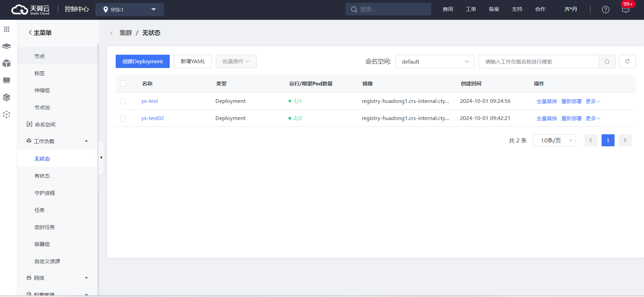Image resolution: width=644 pixels, height=297 pixels.
Task: Open the apps grid icon in left rail
Action: pyautogui.click(x=7, y=29)
